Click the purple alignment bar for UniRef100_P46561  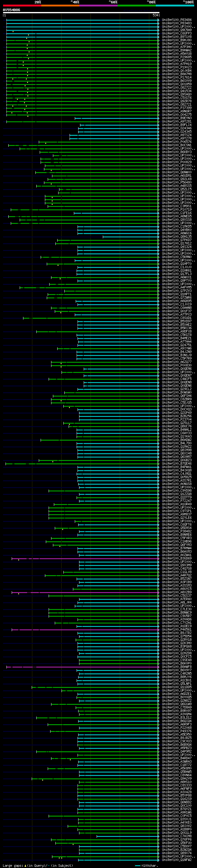tap(85, 629)
